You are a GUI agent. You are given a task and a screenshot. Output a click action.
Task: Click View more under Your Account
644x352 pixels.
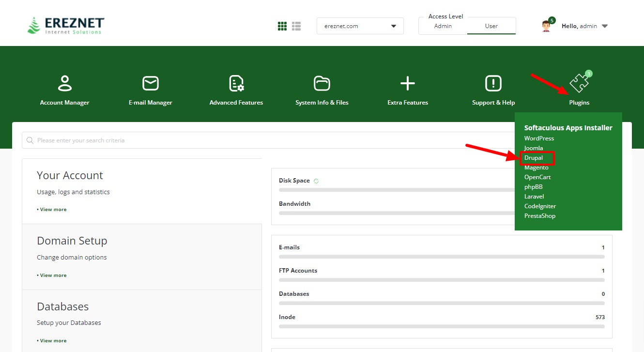pyautogui.click(x=52, y=210)
